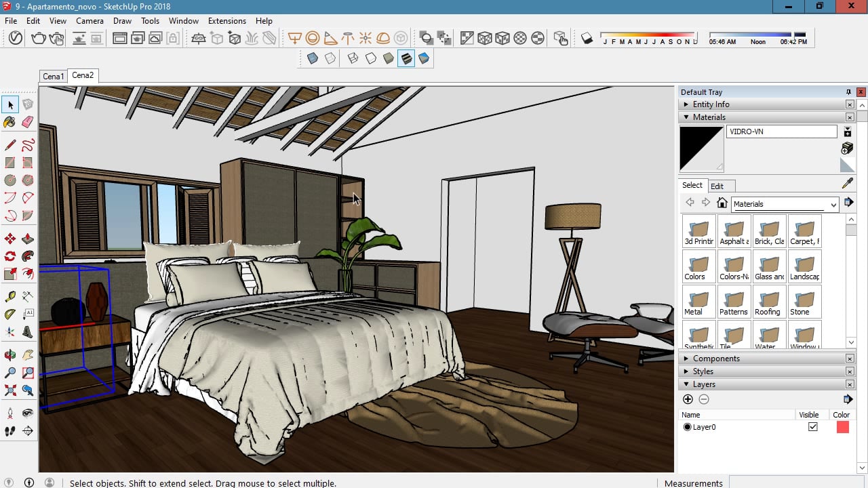Activate the Push/Pull tool
This screenshot has width=868, height=488.
coord(28,239)
